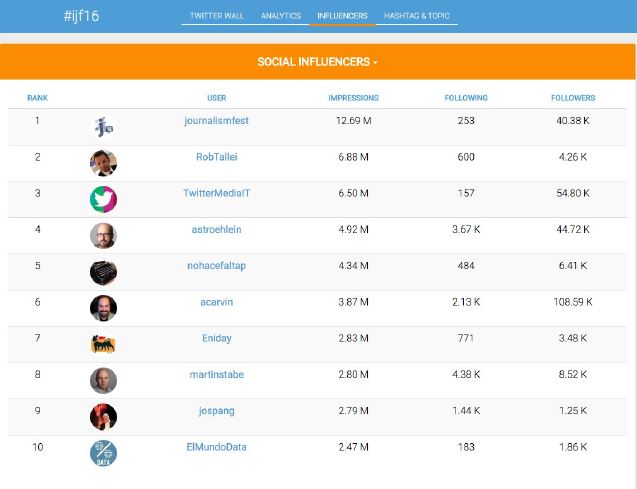The width and height of the screenshot is (637, 489).
Task: Open the journalismfest user link
Action: click(x=217, y=121)
